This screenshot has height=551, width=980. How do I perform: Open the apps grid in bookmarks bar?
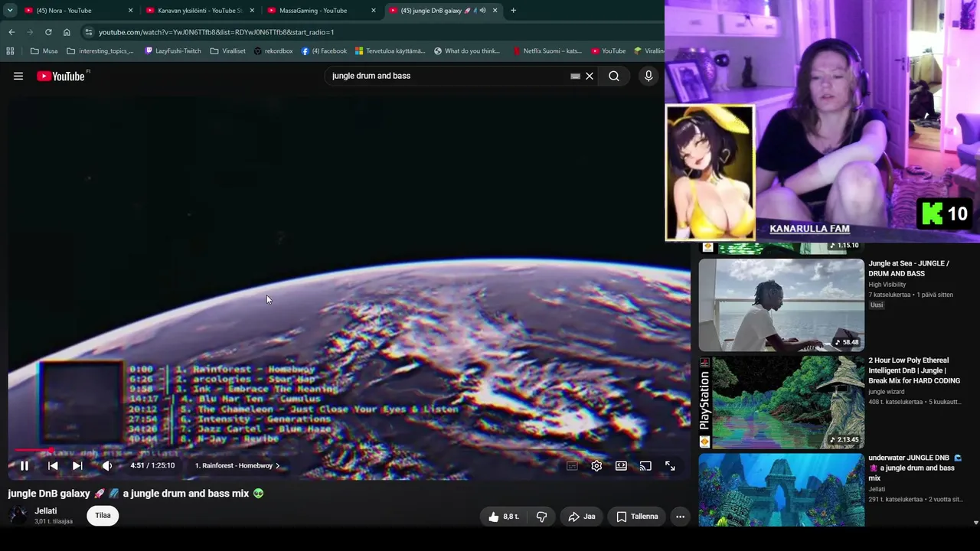coord(10,51)
